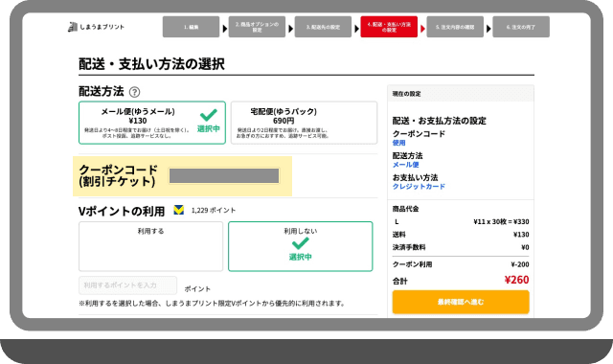This screenshot has width=613, height=364.
Task: Click the ¥260 total amount
Action: click(x=516, y=280)
